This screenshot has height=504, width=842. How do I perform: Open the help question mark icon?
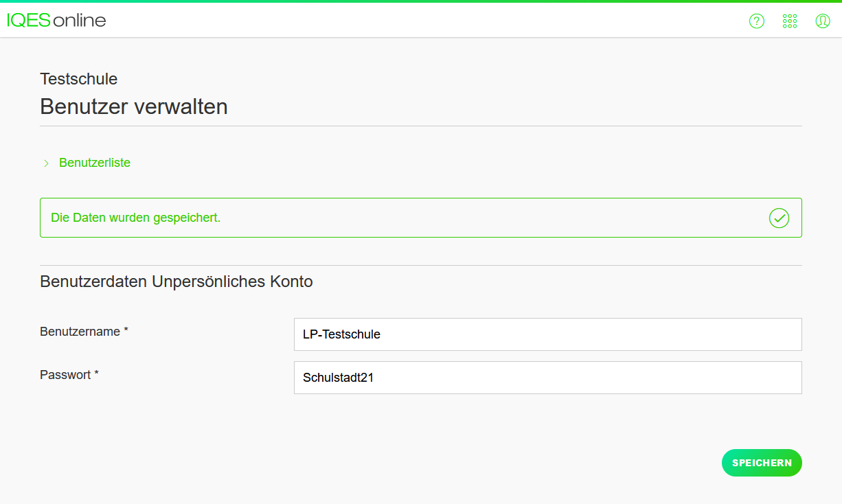[756, 21]
